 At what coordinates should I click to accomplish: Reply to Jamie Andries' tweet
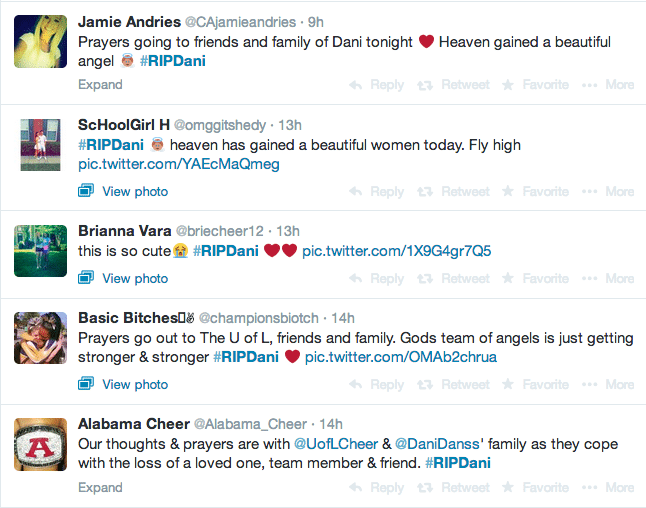coord(377,85)
